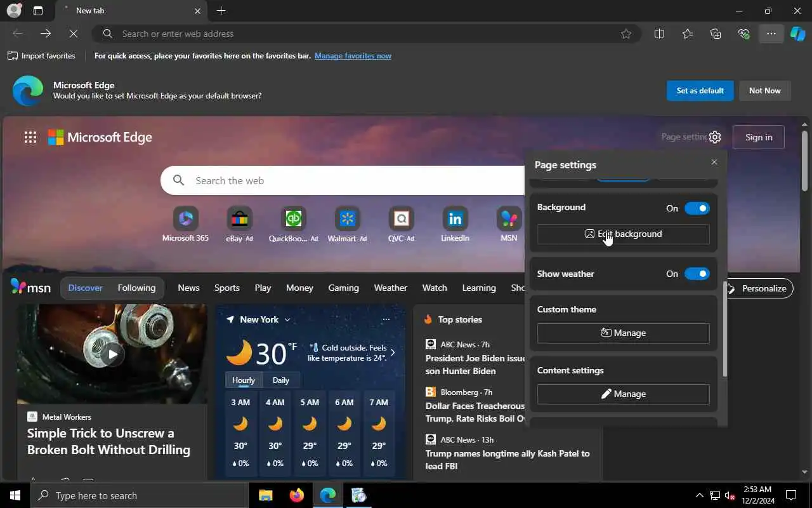Open tab actions menu icon

(x=38, y=11)
